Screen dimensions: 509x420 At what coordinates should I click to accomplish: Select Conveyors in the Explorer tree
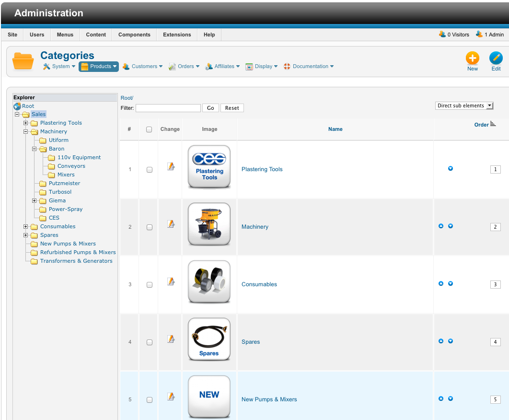[71, 166]
